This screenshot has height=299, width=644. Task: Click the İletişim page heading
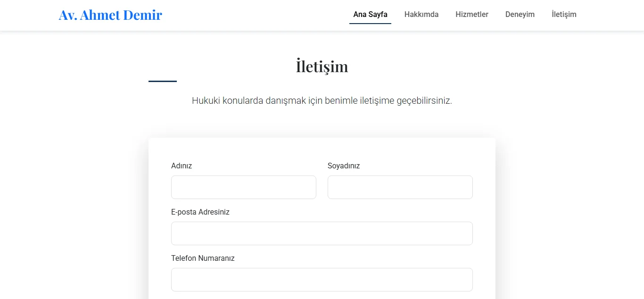pos(322,66)
